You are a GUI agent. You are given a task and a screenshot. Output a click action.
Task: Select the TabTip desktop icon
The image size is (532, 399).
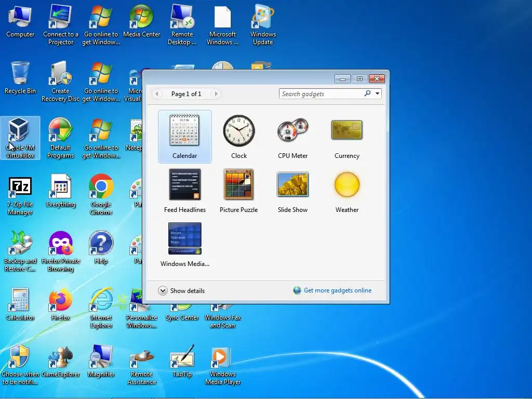tap(182, 362)
